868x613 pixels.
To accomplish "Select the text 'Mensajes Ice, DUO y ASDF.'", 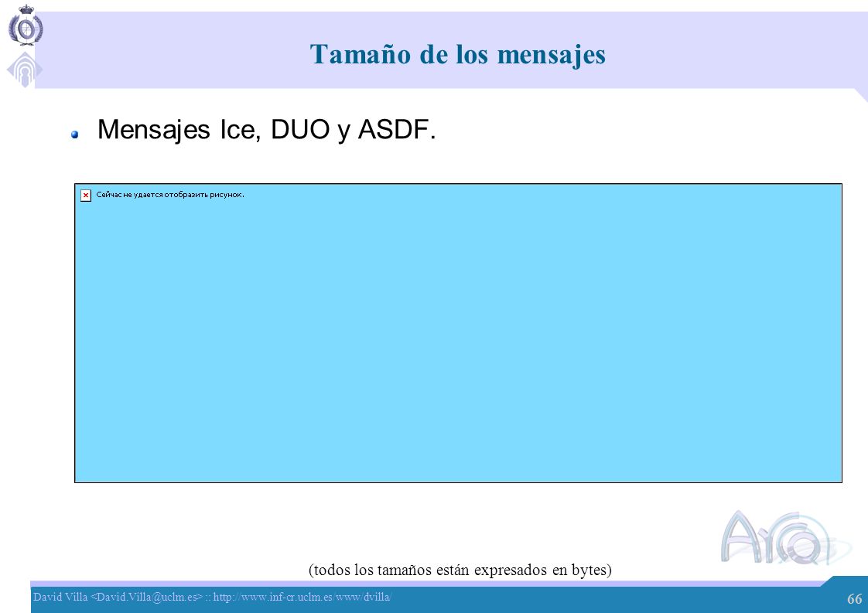I will [x=267, y=130].
